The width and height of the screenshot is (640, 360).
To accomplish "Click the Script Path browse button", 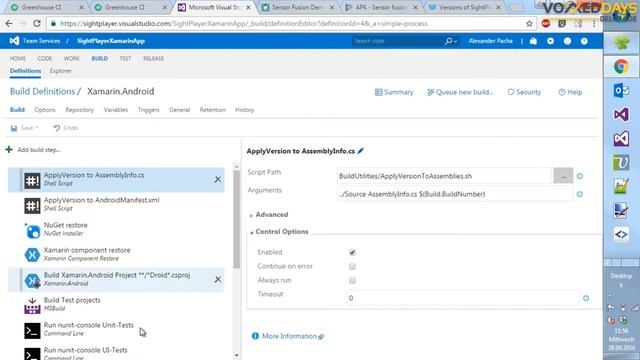I will [x=563, y=176].
